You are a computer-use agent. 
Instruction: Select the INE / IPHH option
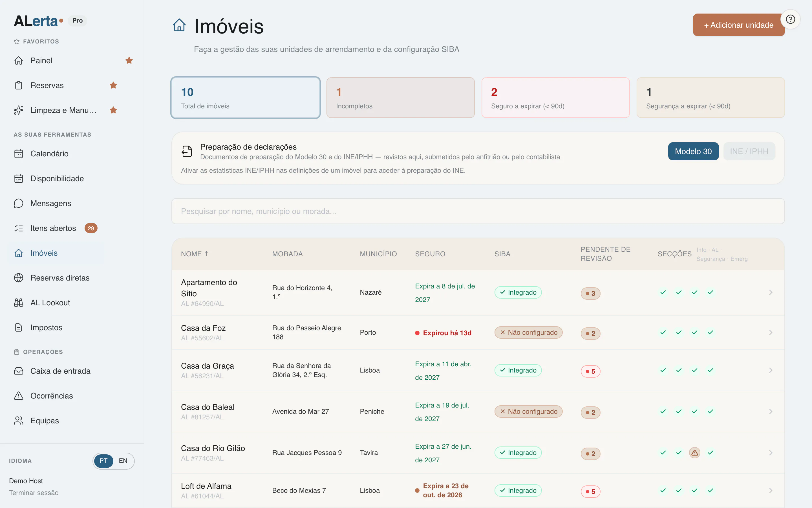[749, 151]
